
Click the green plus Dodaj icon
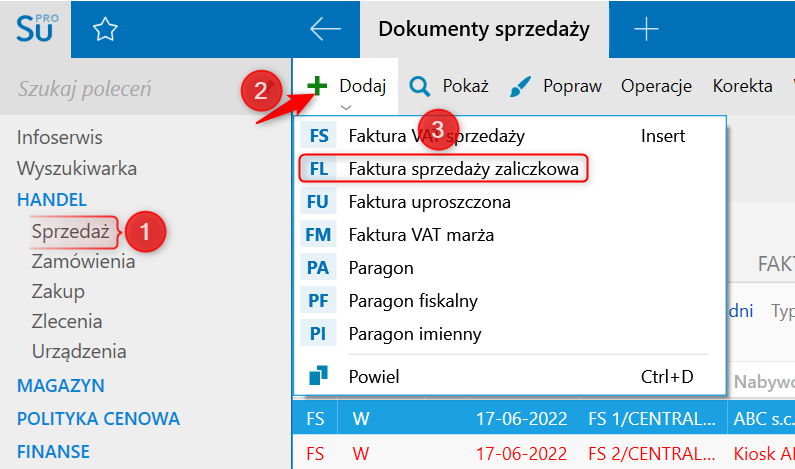317,86
